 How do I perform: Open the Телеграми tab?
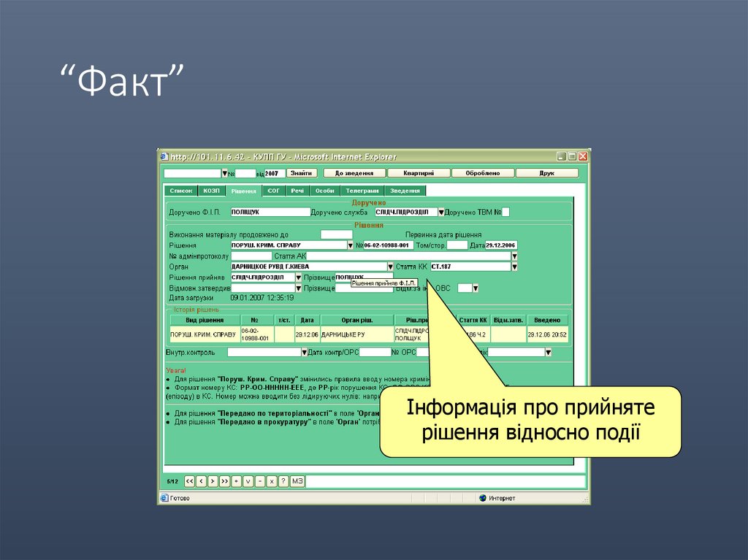362,191
